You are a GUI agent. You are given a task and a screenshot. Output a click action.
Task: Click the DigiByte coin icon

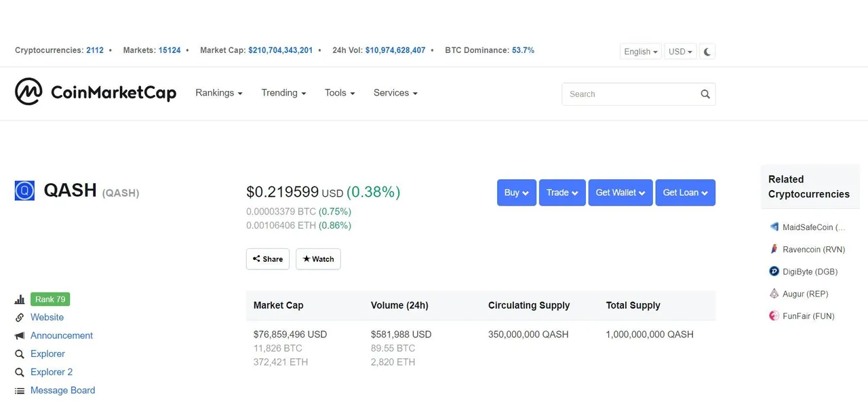(x=774, y=271)
